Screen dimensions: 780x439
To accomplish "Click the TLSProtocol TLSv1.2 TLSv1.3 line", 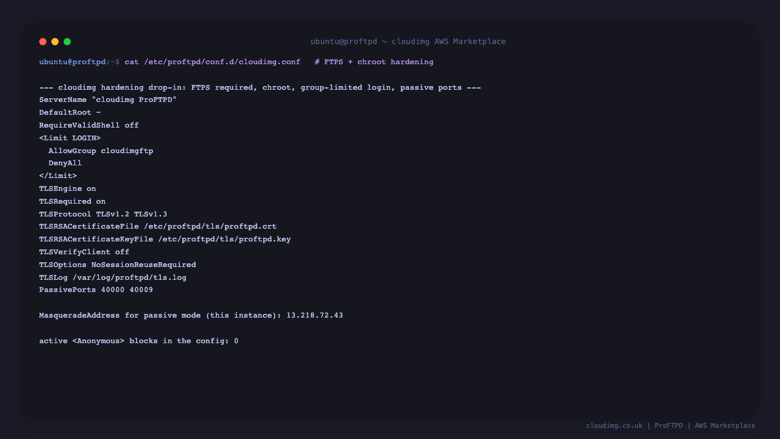I will click(103, 214).
